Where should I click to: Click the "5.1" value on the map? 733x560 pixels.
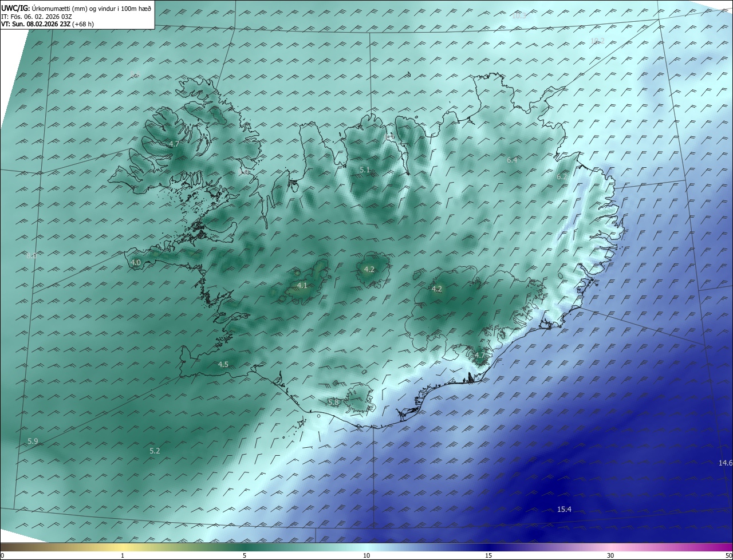365,170
